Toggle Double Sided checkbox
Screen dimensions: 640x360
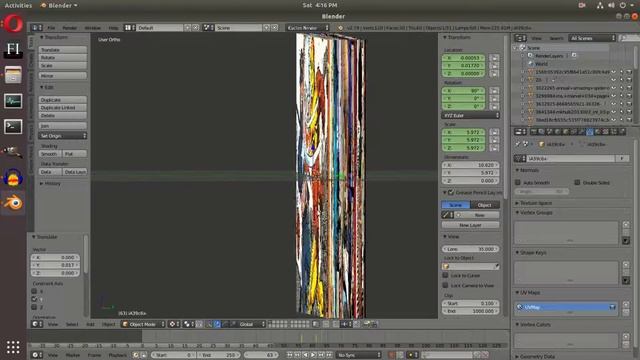[x=577, y=182]
